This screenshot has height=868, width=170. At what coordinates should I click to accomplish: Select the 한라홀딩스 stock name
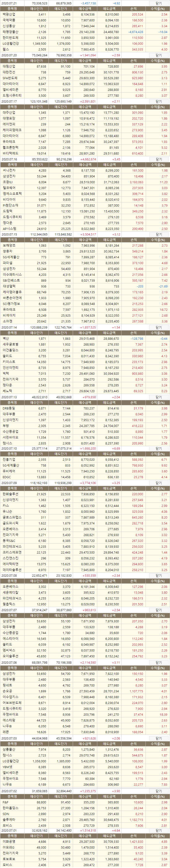point(10,808)
